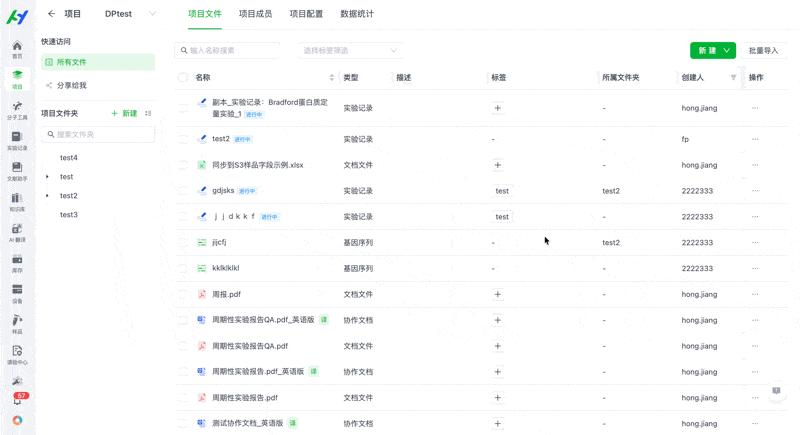The image size is (800, 435).
Task: Check the box for kklklklkl row
Action: pyautogui.click(x=183, y=268)
